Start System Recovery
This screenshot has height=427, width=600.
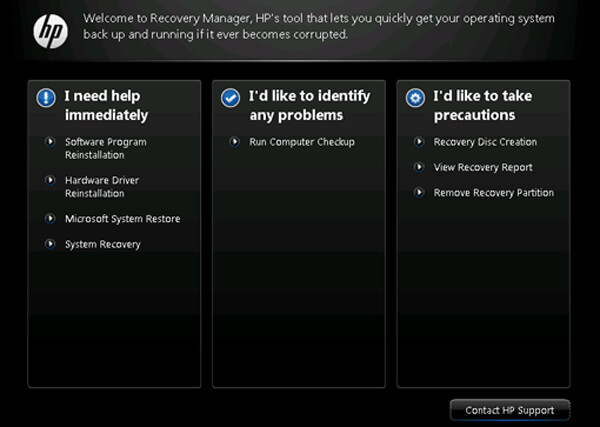point(103,244)
